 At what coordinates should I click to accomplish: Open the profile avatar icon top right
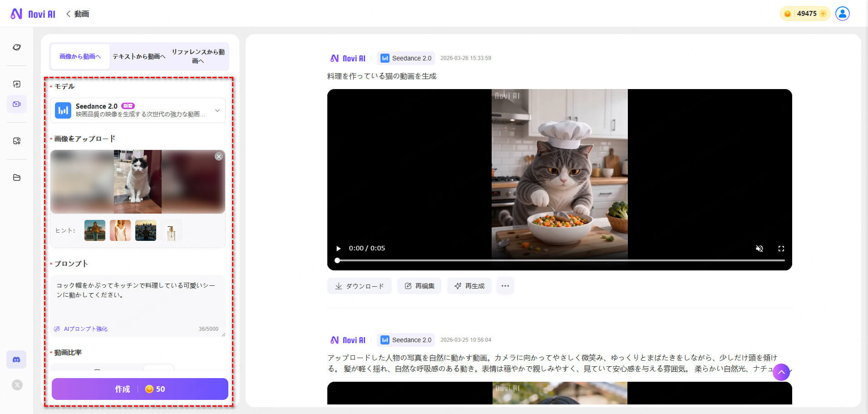tap(843, 14)
